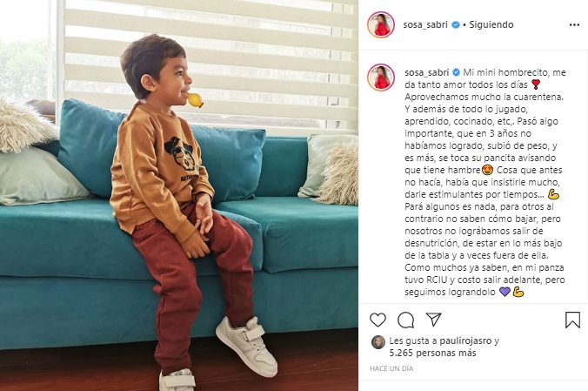588x391 pixels.
Task: Click the verified badge in the header
Action: click(x=456, y=24)
